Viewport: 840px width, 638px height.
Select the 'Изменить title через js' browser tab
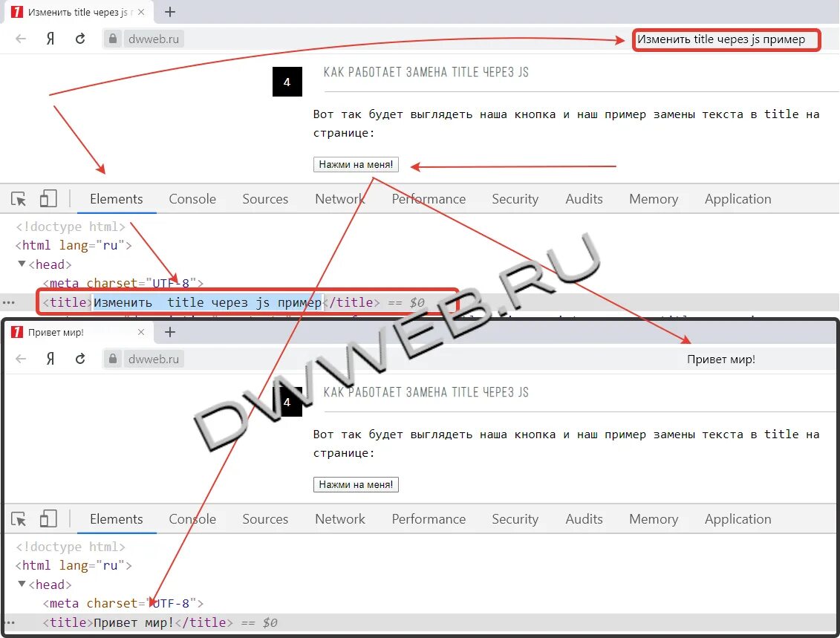pyautogui.click(x=78, y=12)
